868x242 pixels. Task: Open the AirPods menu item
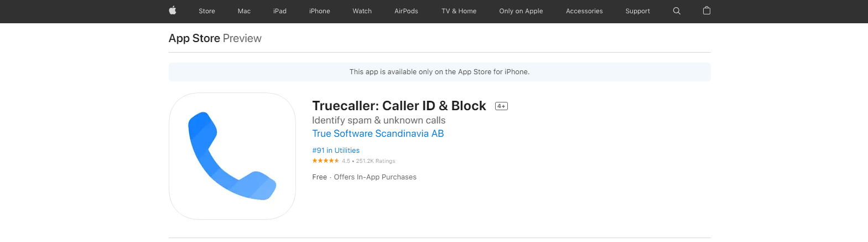(406, 11)
